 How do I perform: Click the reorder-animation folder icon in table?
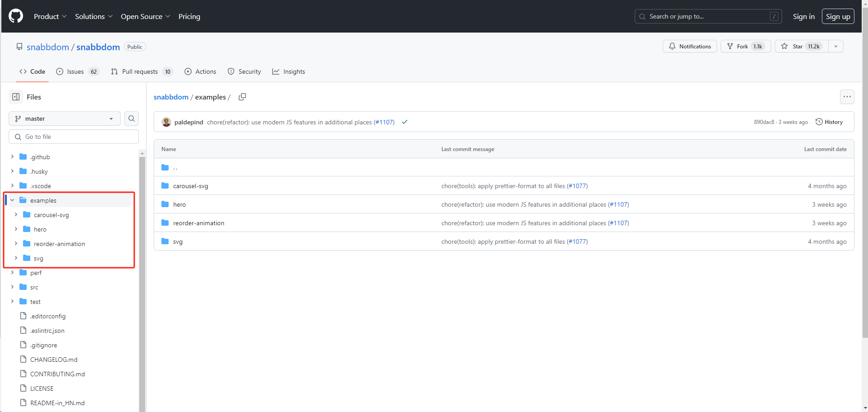pos(165,223)
